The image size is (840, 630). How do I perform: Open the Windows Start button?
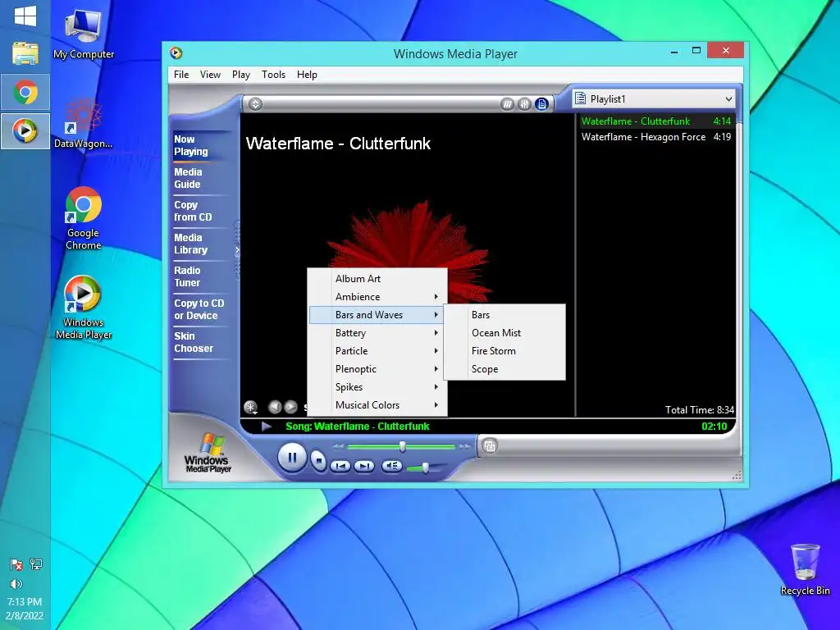coord(25,16)
